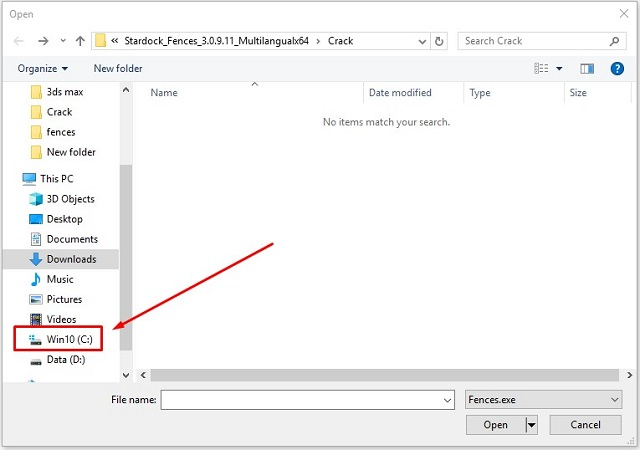
Task: Select the fences folder in sidebar
Action: pos(53,132)
